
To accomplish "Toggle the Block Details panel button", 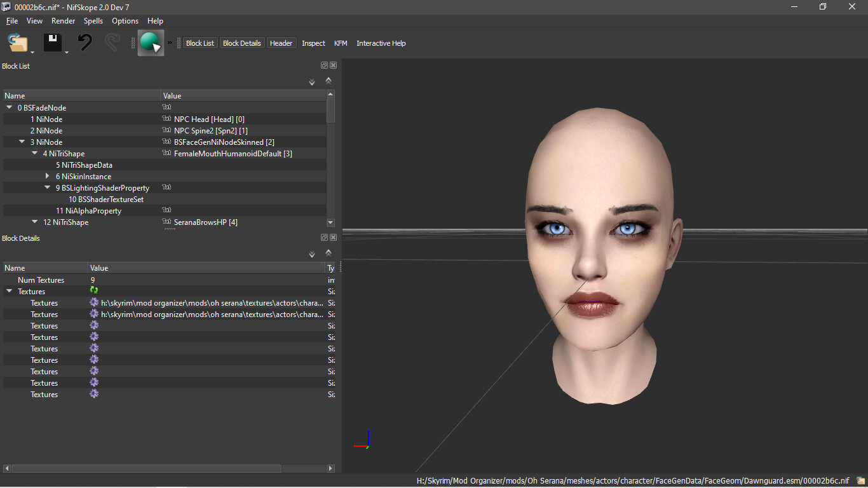I will 242,43.
